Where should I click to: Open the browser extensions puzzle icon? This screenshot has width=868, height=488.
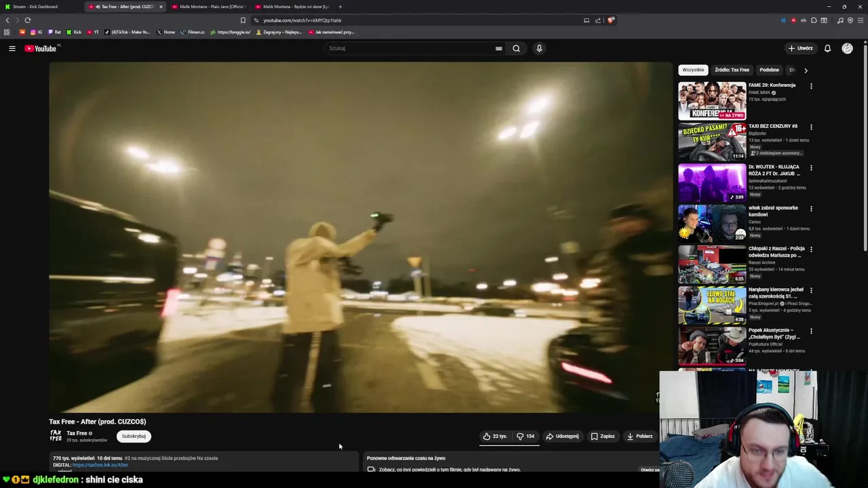pos(814,20)
